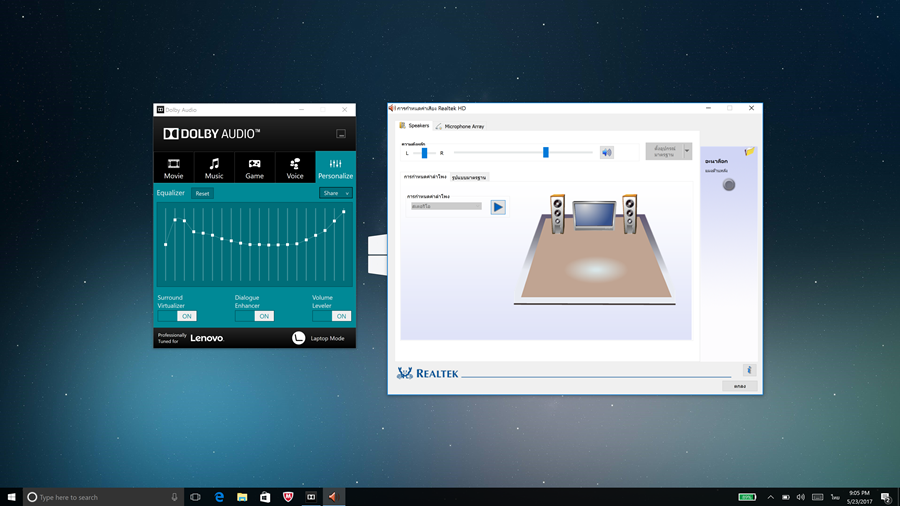The width and height of the screenshot is (900, 506).
Task: Click the OK button at bottom of Realtek window
Action: tap(740, 386)
